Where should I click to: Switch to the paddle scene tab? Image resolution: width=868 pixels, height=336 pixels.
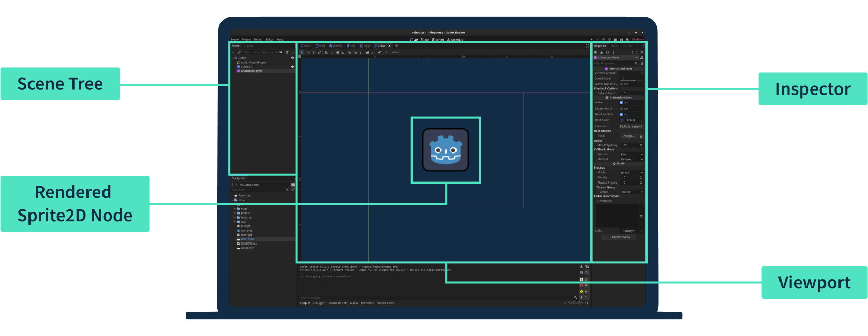[x=336, y=46]
